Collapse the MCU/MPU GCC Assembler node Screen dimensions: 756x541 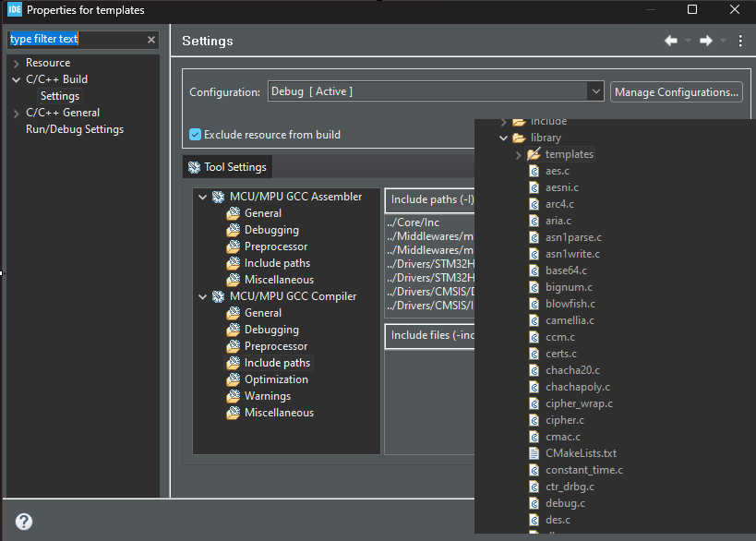(x=202, y=197)
